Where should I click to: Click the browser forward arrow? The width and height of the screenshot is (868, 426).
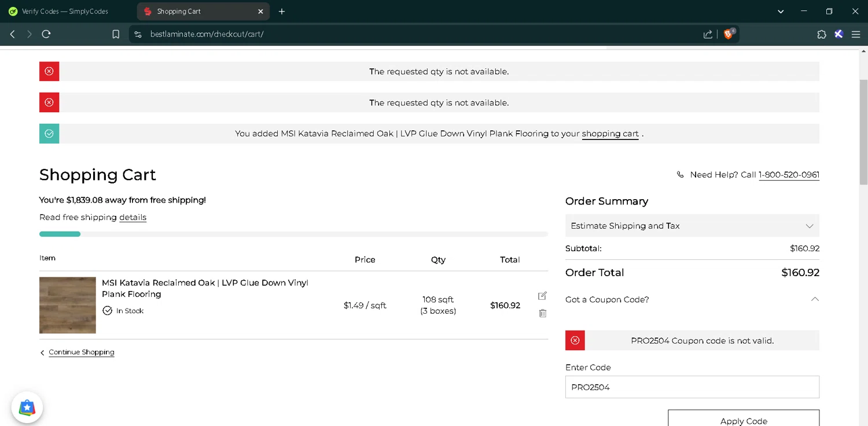(x=29, y=34)
